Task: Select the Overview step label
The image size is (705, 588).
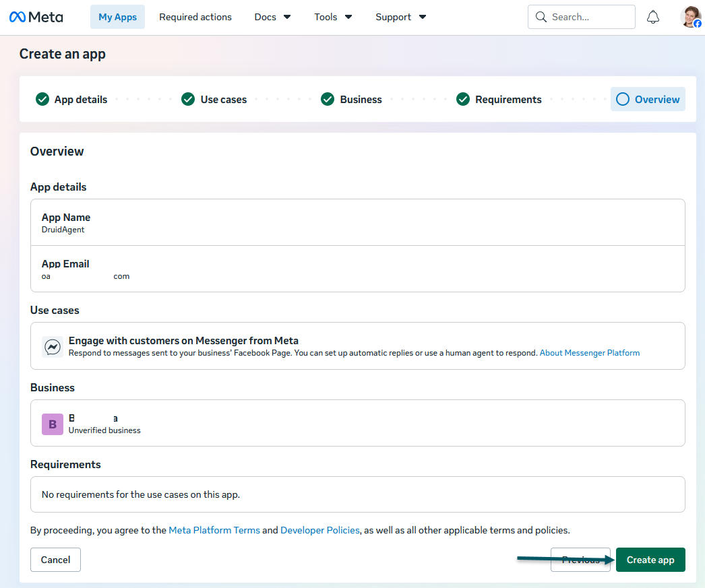Action: click(x=657, y=99)
